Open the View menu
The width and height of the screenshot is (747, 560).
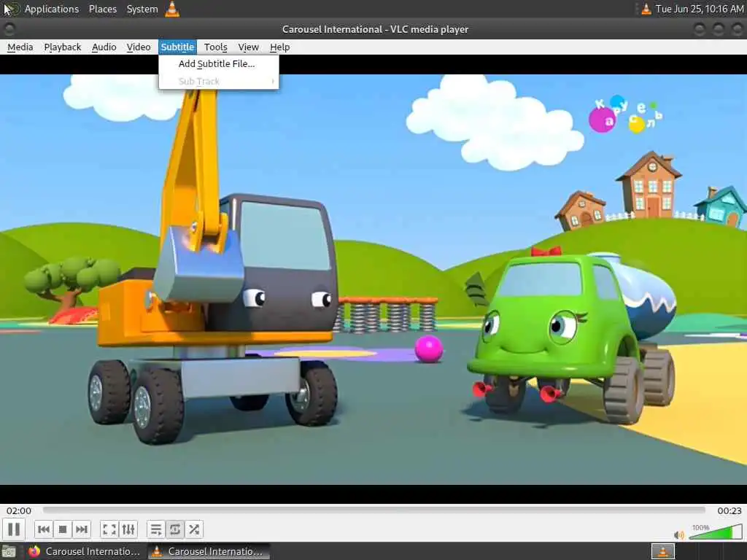(248, 47)
